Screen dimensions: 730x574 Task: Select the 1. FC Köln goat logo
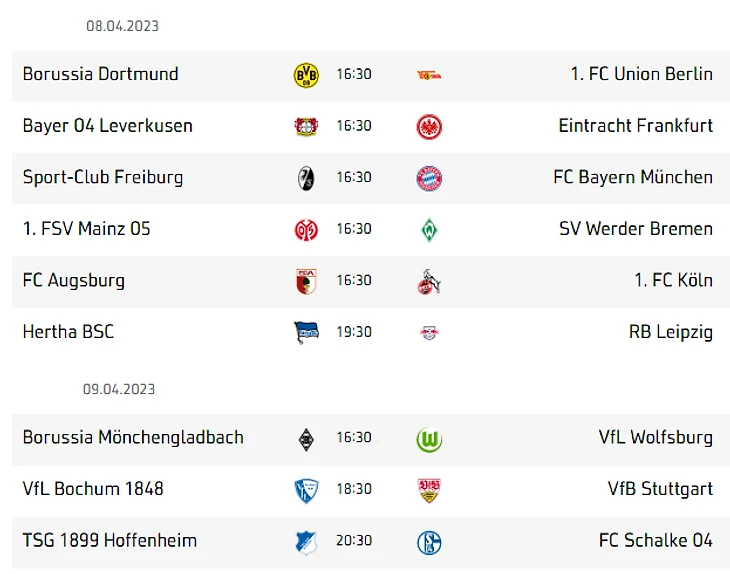click(429, 282)
